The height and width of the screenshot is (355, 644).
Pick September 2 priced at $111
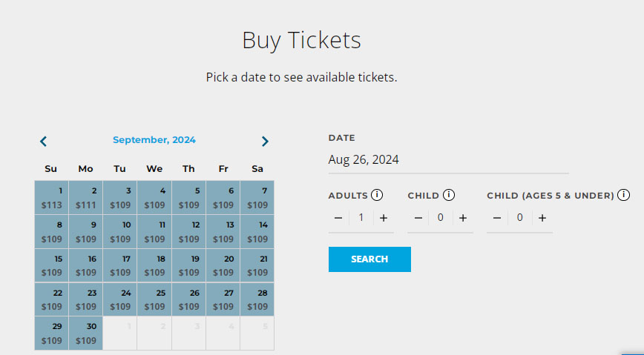[x=86, y=198]
